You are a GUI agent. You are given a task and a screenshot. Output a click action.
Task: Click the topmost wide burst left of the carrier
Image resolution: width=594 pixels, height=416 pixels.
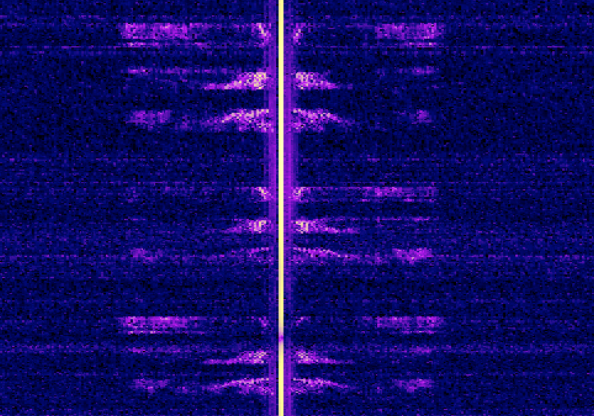[x=159, y=31]
